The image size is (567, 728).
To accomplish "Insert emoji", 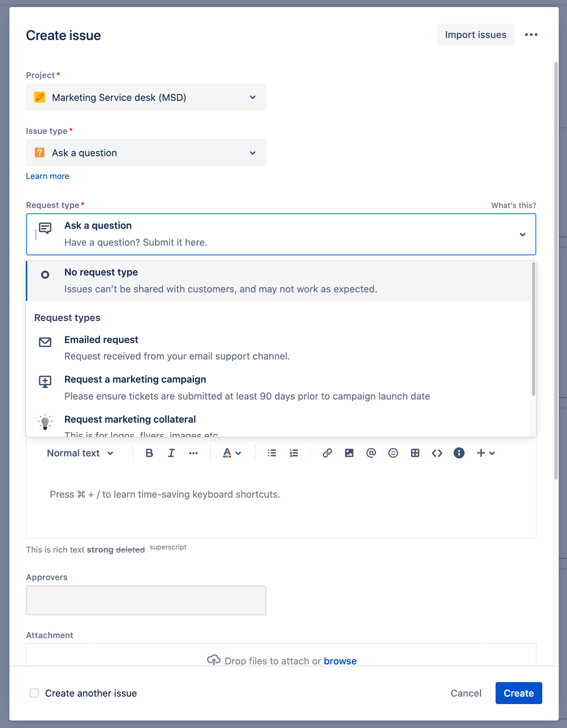I will 393,453.
